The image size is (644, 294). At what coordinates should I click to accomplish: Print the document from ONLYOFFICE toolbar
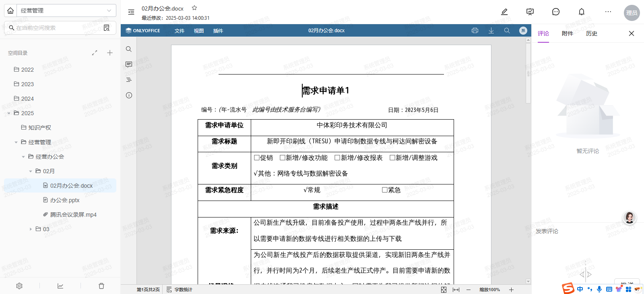click(x=475, y=31)
